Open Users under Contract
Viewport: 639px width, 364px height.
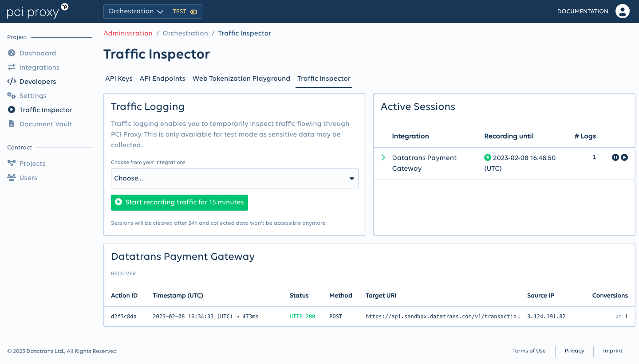[x=28, y=178]
